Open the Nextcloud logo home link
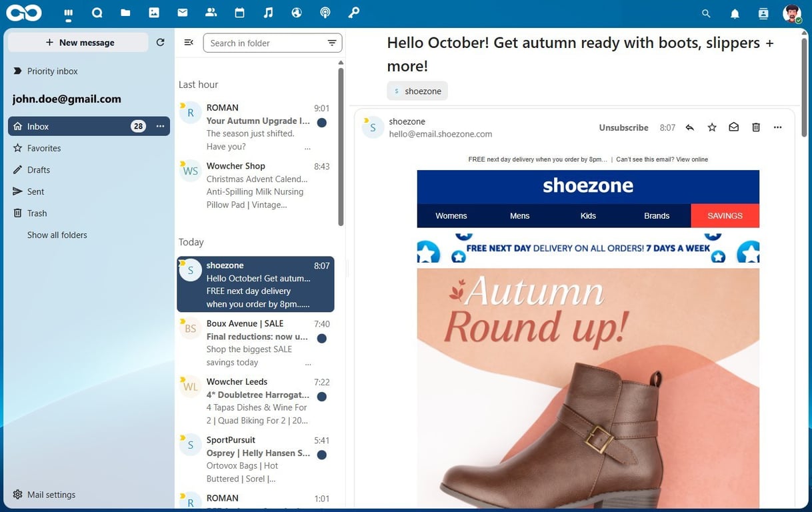The height and width of the screenshot is (512, 812). click(x=23, y=13)
